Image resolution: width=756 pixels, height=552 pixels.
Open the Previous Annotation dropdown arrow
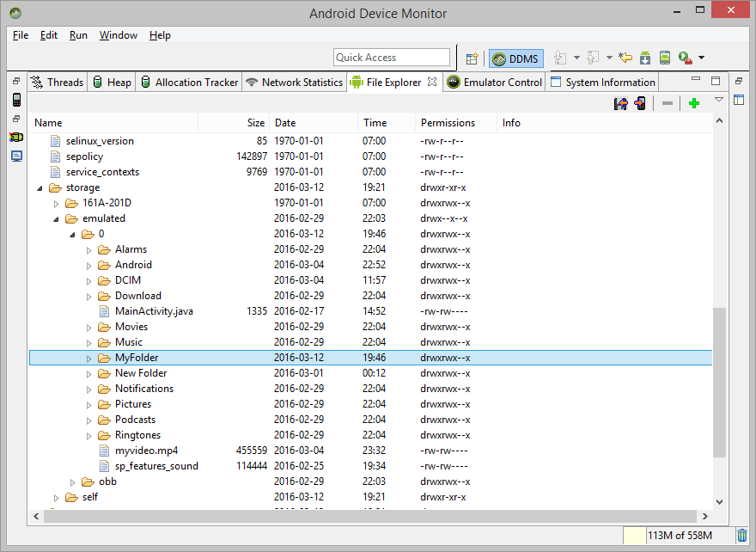click(x=609, y=58)
